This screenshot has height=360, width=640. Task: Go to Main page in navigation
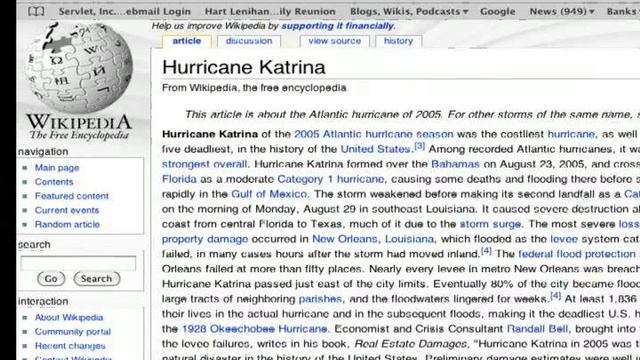57,168
